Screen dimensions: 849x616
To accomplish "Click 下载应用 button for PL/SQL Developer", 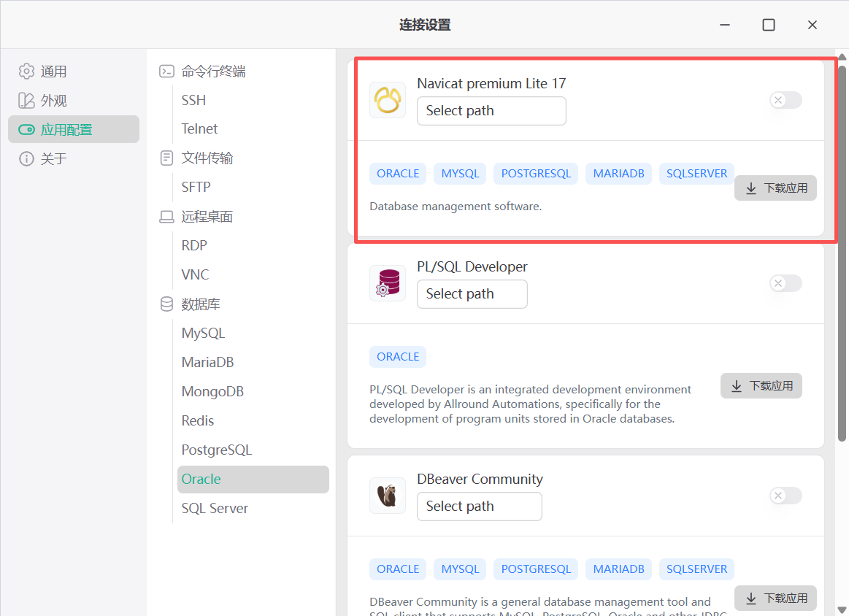I will [x=761, y=386].
